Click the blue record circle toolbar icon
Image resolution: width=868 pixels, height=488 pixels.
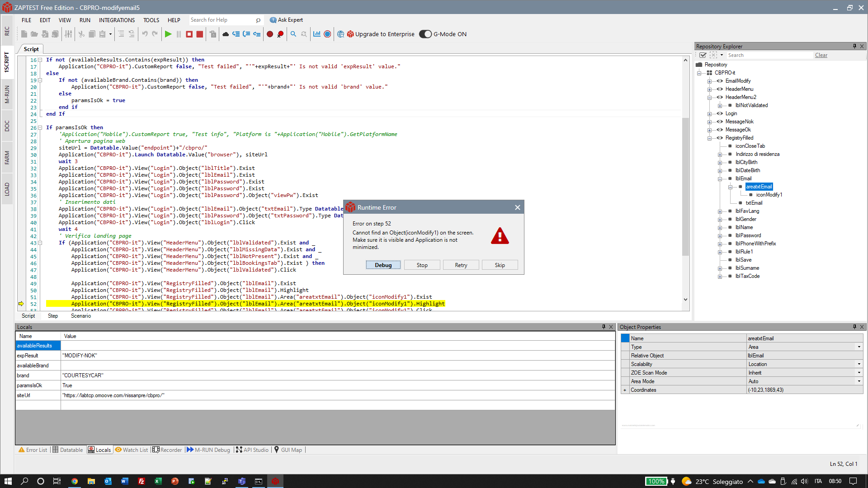pyautogui.click(x=328, y=34)
